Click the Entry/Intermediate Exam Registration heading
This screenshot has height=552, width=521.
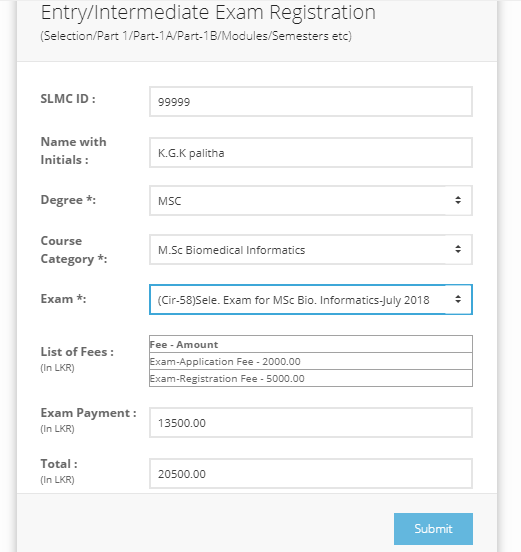pyautogui.click(x=208, y=13)
